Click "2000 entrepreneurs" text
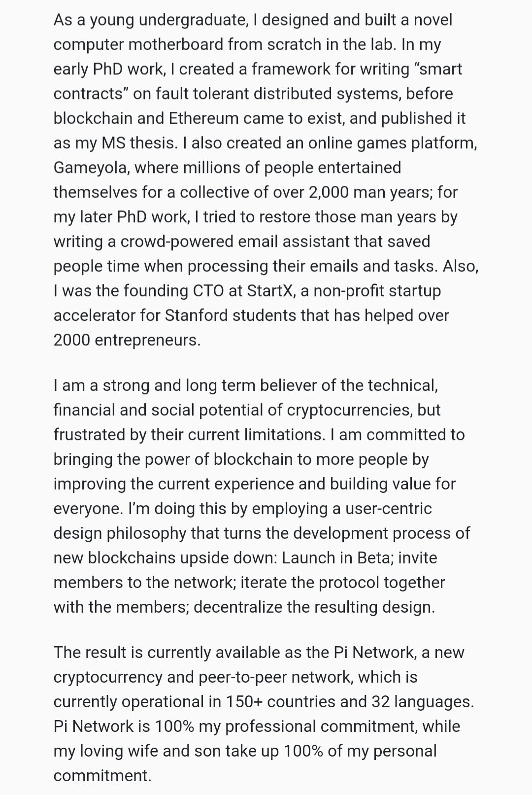532x795 pixels. coord(127,341)
